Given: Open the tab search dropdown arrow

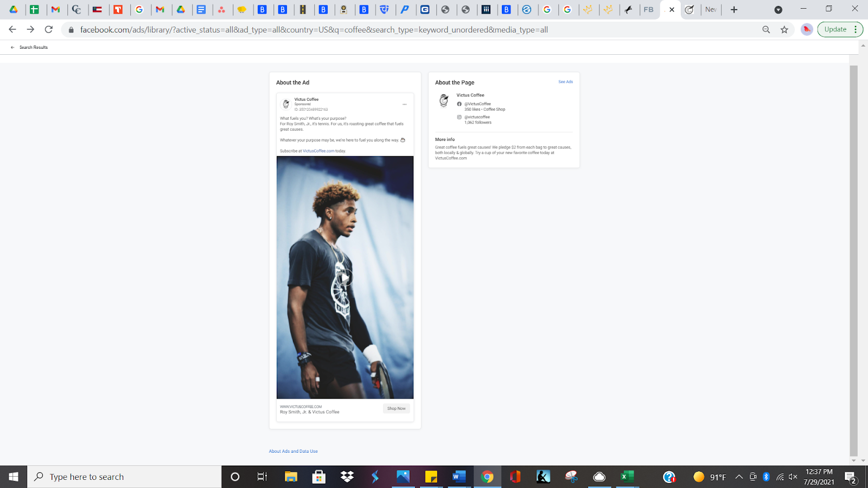Looking at the screenshot, I should click(x=778, y=10).
